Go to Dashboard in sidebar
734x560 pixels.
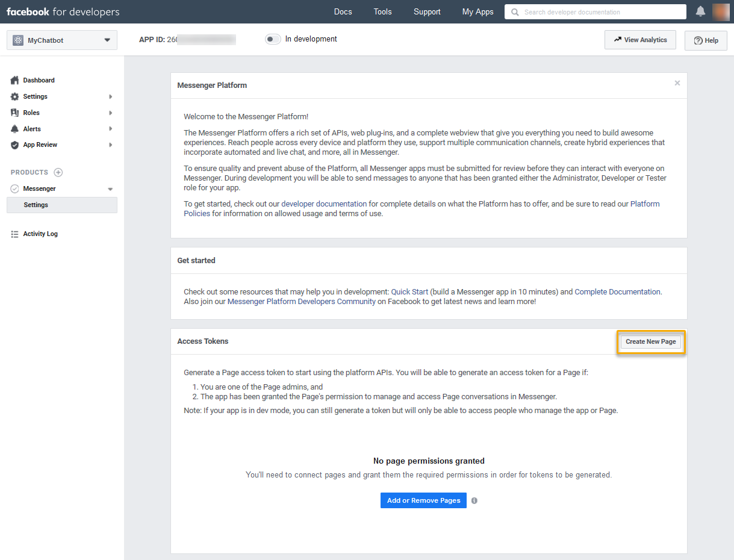pos(39,80)
